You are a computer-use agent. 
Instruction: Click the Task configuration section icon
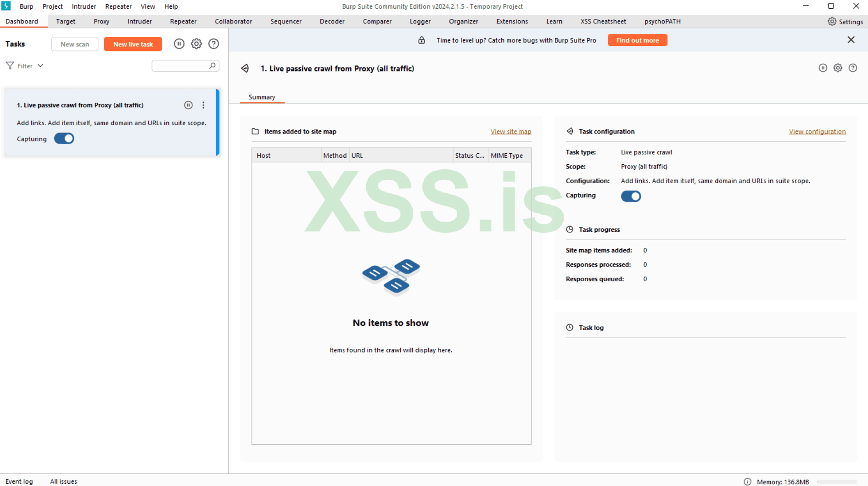(570, 131)
